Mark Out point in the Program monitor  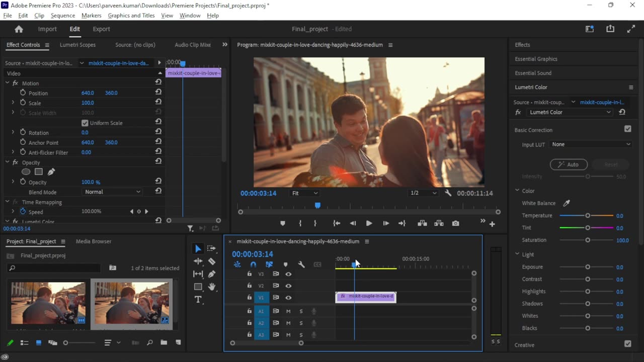[315, 223]
